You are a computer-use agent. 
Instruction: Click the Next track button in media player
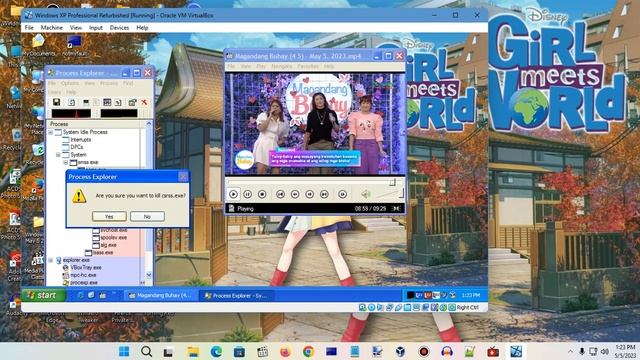324,194
